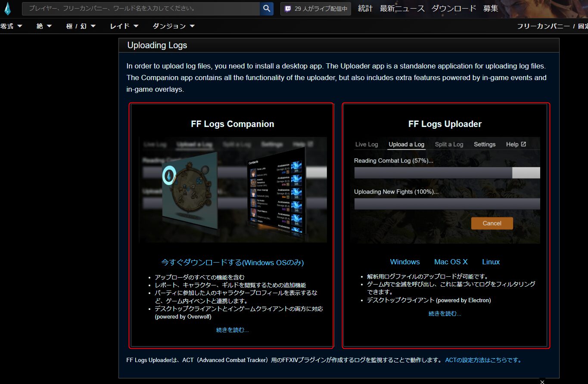Expand the ダンジョン dropdown
The image size is (588, 384).
click(x=172, y=26)
